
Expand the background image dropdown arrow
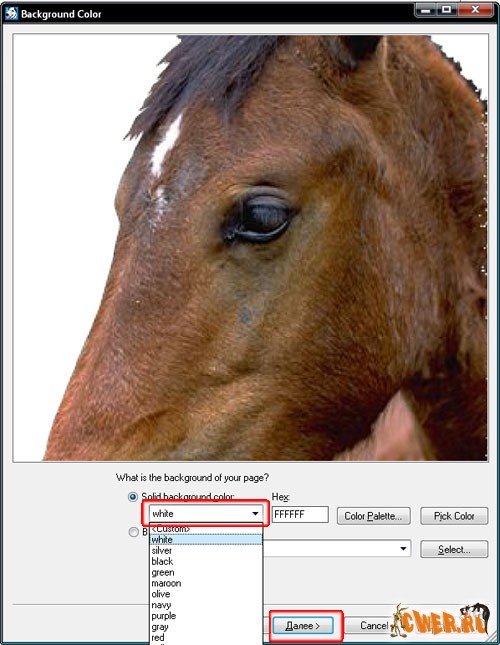(x=403, y=548)
